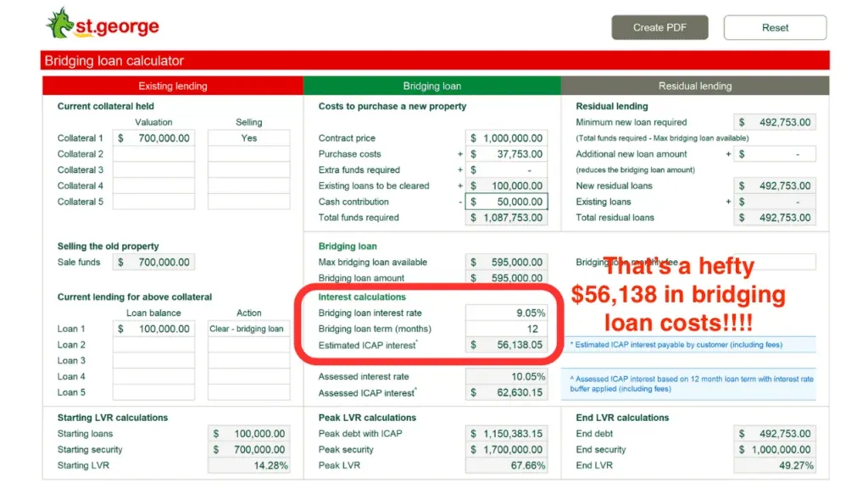Open the Existing lending section header
The height and width of the screenshot is (488, 868).
pyautogui.click(x=173, y=86)
